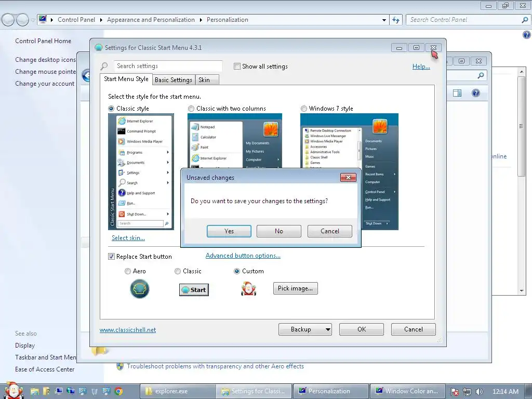Click the background window vertical scrollbar thumb

pyautogui.click(x=522, y=126)
